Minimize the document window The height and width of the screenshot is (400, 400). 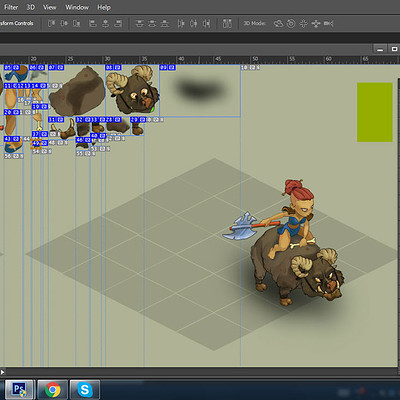point(380,49)
